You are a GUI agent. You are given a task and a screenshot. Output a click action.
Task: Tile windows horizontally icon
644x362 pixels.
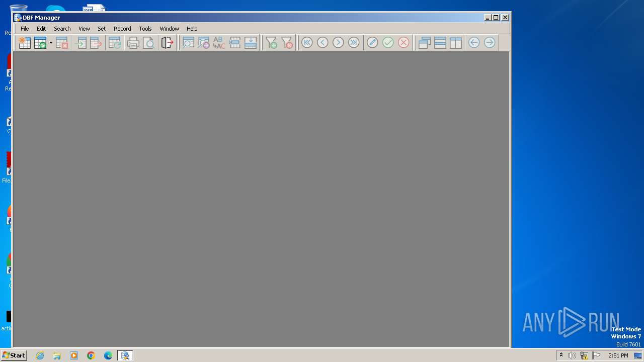coord(440,43)
